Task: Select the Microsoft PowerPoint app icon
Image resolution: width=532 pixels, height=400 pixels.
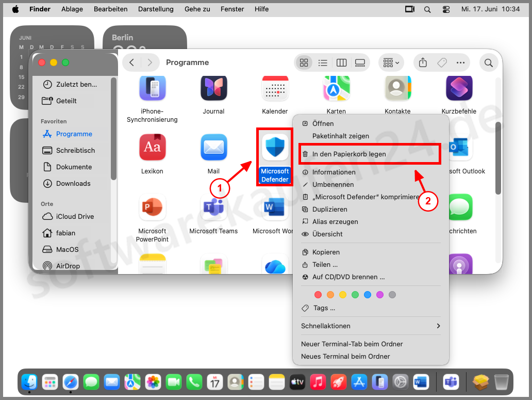Action: (x=153, y=207)
